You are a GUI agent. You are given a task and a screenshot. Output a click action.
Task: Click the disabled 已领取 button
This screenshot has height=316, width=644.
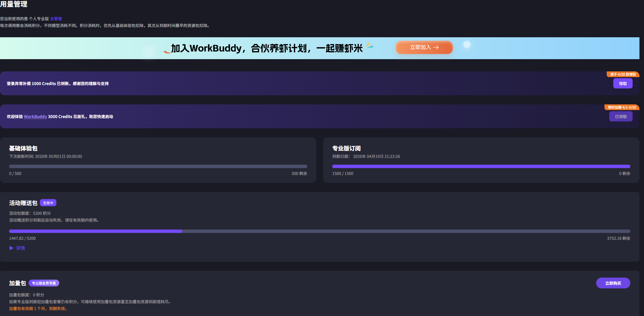pyautogui.click(x=621, y=117)
